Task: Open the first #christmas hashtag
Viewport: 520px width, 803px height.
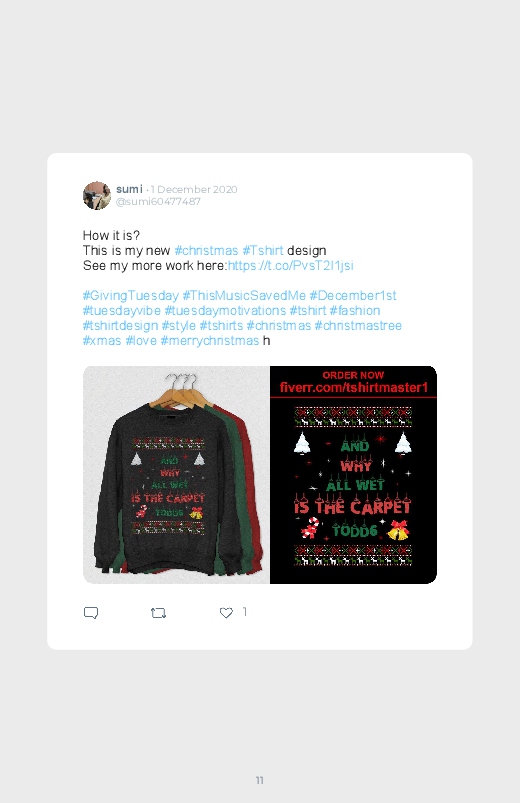Action: (x=206, y=250)
